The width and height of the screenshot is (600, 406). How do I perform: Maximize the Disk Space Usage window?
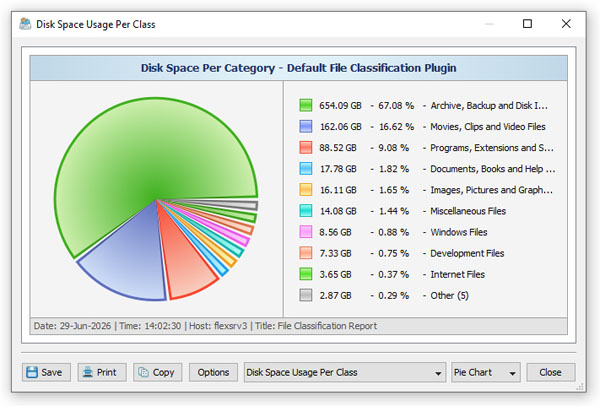pos(527,24)
